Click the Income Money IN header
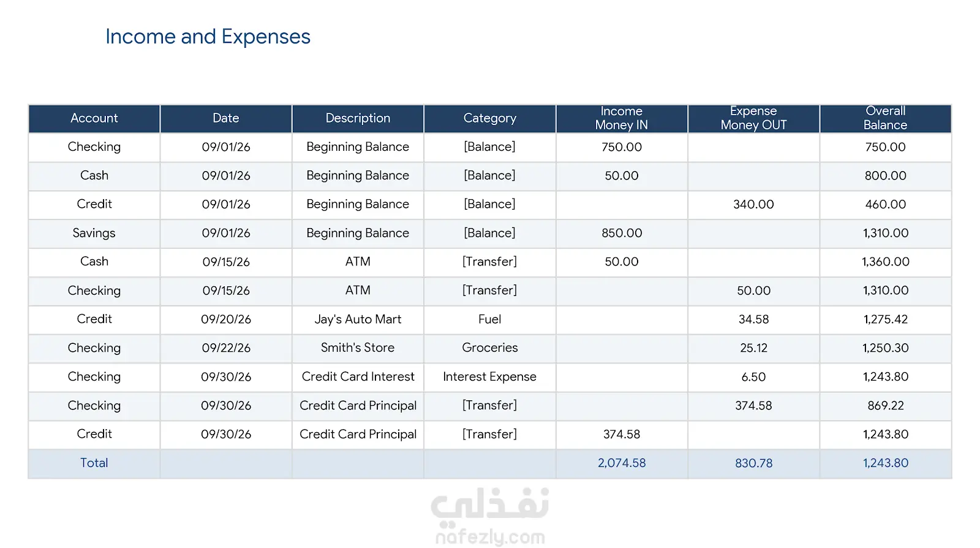Viewport: 980px width, 548px height. [x=622, y=118]
